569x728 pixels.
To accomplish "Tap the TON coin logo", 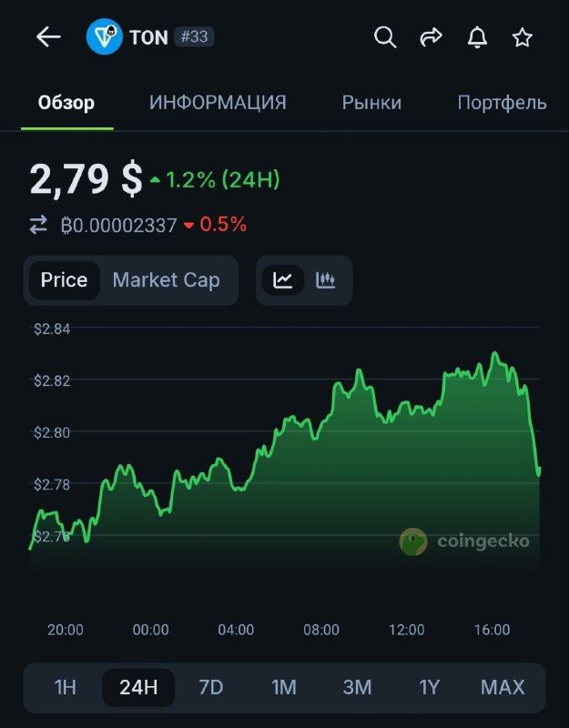I will pos(104,37).
